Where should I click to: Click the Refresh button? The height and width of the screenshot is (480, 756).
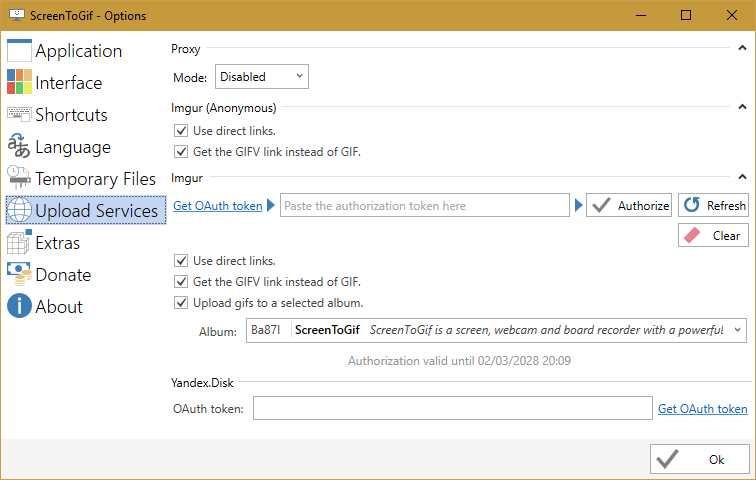click(x=713, y=205)
